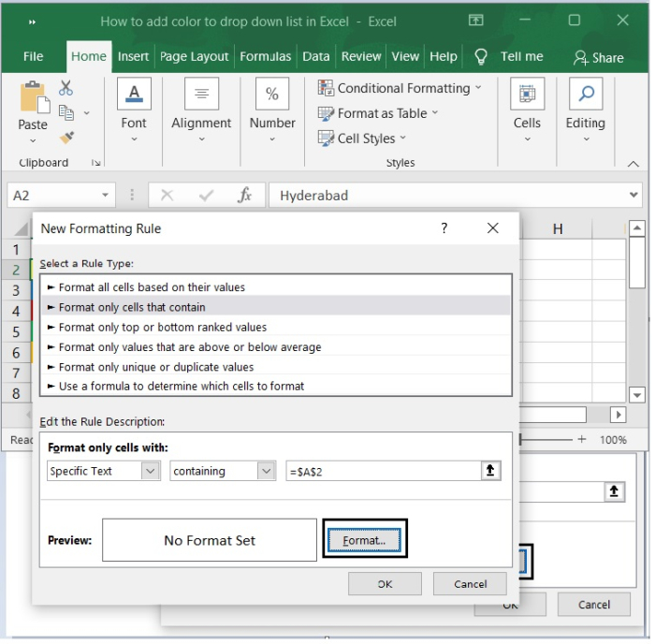Switch to the Formulas tab

(x=266, y=56)
